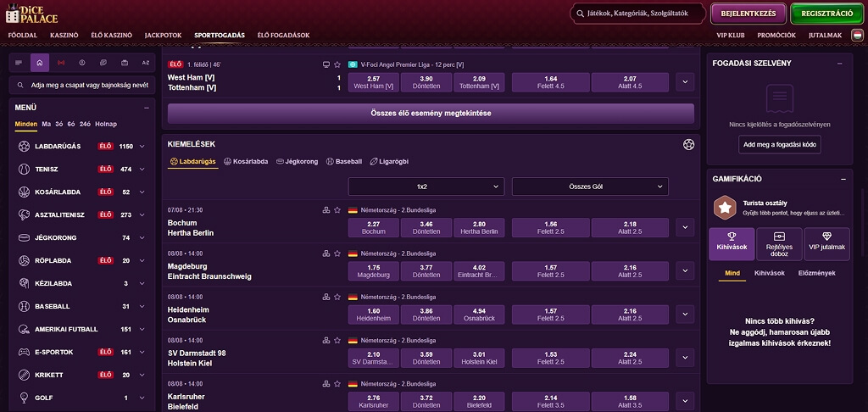Open VIP Klub in header
This screenshot has height=412, width=868.
click(730, 35)
